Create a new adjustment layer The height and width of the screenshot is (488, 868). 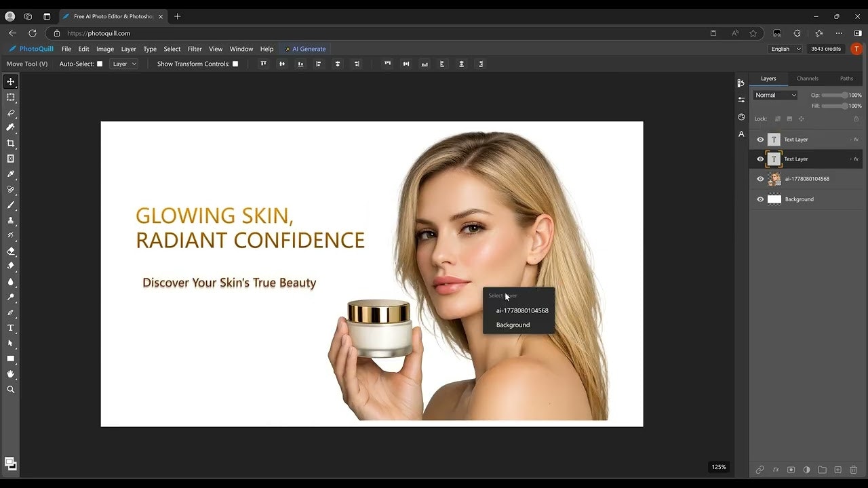click(x=807, y=470)
